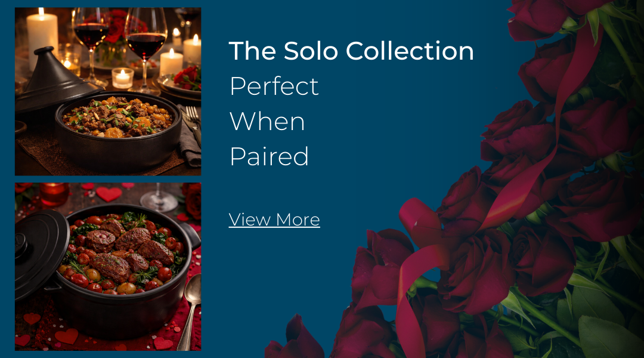Click The Solo Collection heading
The width and height of the screenshot is (644, 358).
[x=351, y=51]
